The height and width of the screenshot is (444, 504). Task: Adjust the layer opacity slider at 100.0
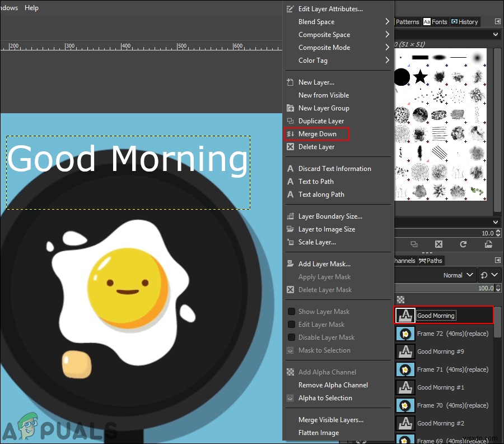click(x=442, y=288)
